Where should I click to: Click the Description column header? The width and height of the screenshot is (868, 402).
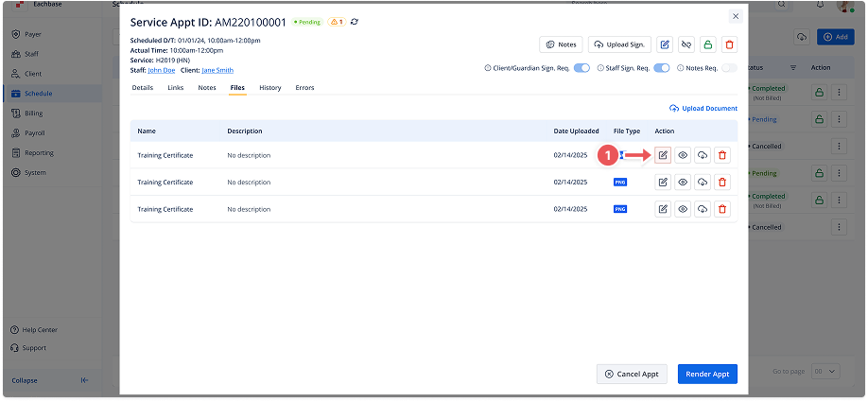point(245,131)
